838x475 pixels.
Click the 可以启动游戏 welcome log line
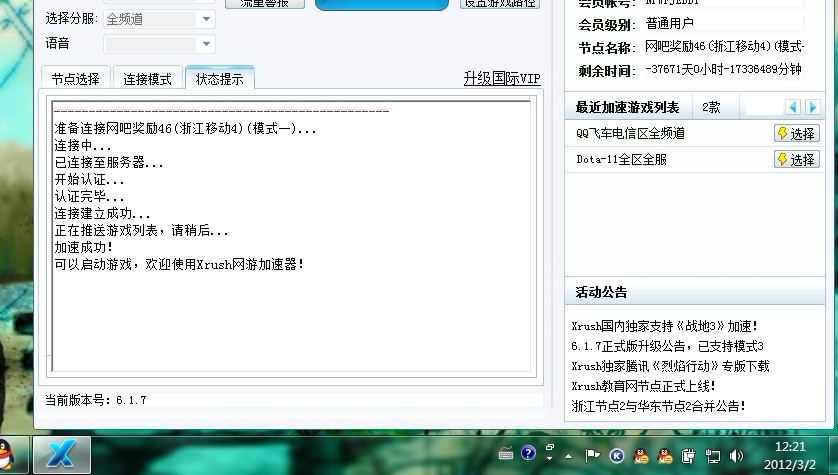pyautogui.click(x=179, y=264)
